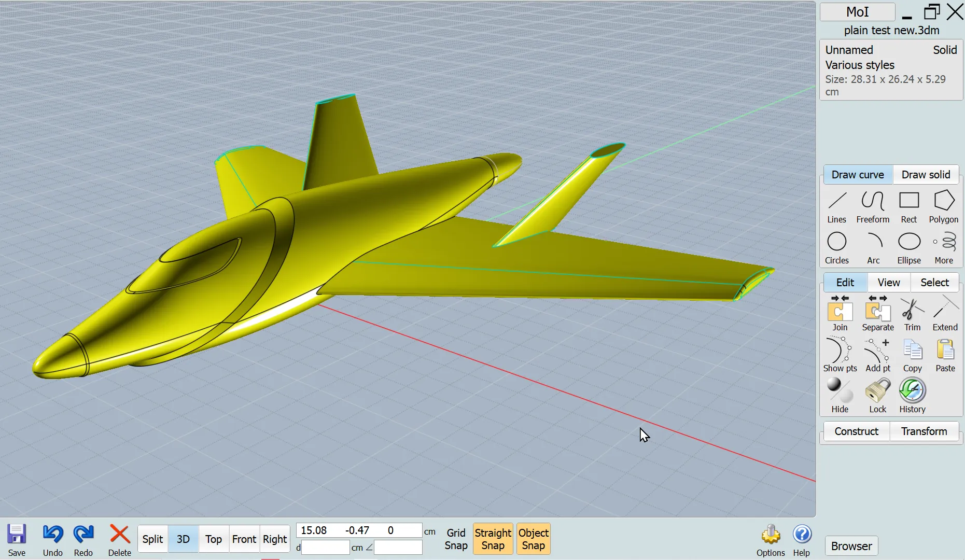Show control points of selection
Image resolution: width=965 pixels, height=560 pixels.
[840, 354]
